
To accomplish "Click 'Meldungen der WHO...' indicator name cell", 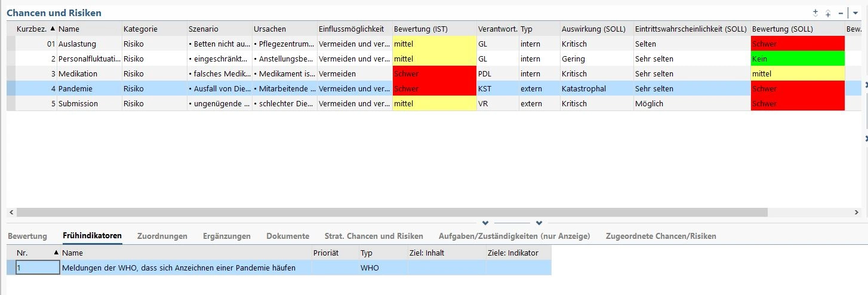I will tap(186, 268).
